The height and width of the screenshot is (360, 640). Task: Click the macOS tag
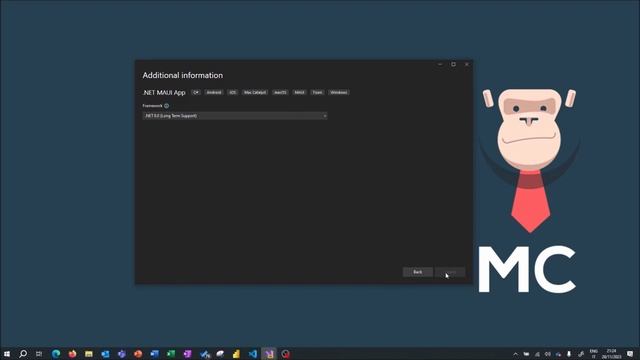pyautogui.click(x=280, y=93)
